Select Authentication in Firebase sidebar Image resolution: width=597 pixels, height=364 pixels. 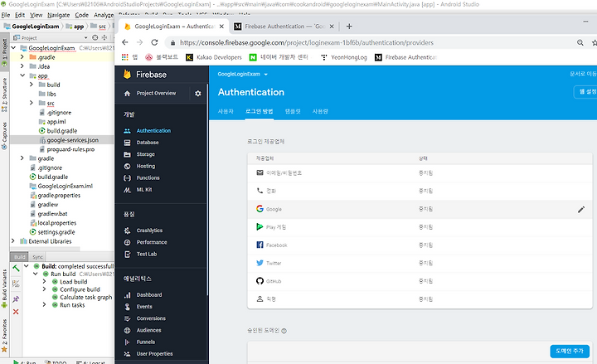153,131
